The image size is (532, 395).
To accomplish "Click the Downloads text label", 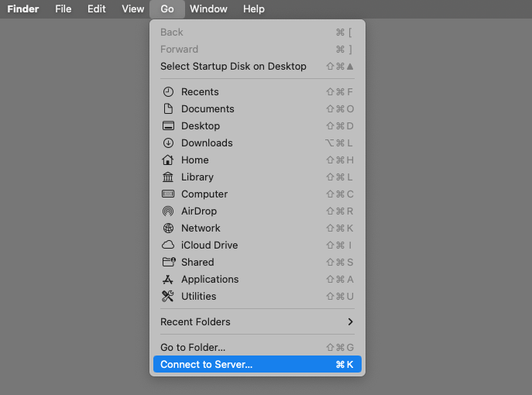I will (207, 143).
